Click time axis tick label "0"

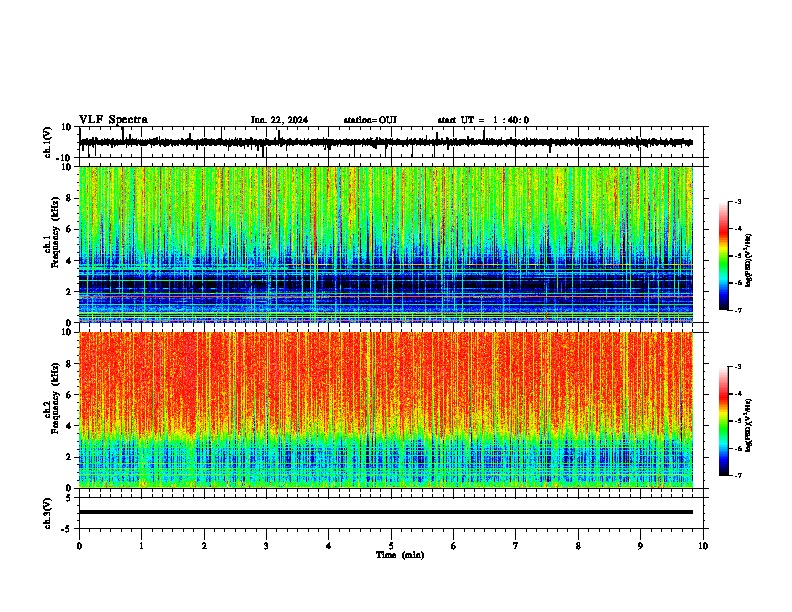pos(79,546)
